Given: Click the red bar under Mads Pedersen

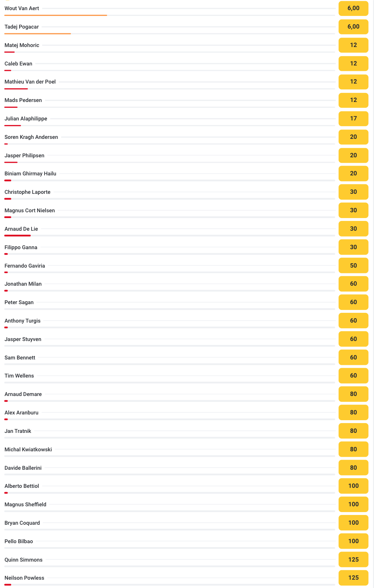Looking at the screenshot, I should [x=11, y=107].
